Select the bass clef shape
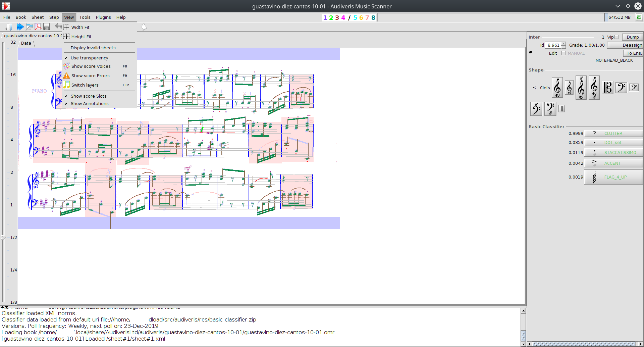The width and height of the screenshot is (644, 347). 621,87
